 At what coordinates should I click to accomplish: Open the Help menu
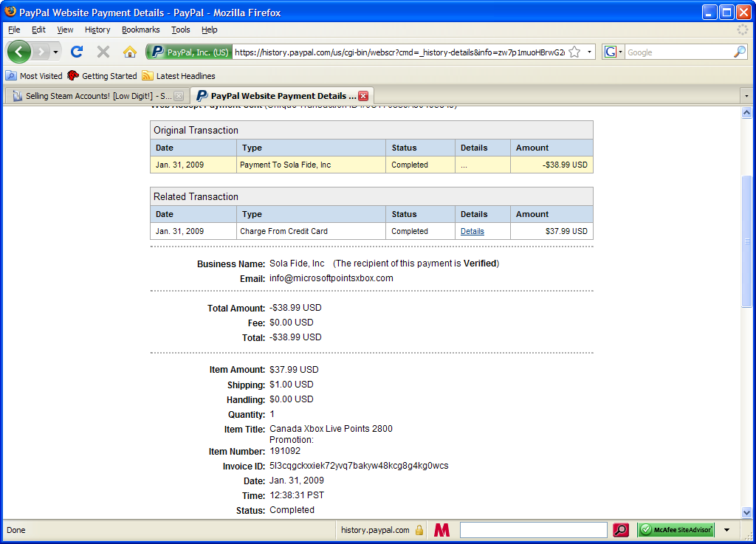209,30
